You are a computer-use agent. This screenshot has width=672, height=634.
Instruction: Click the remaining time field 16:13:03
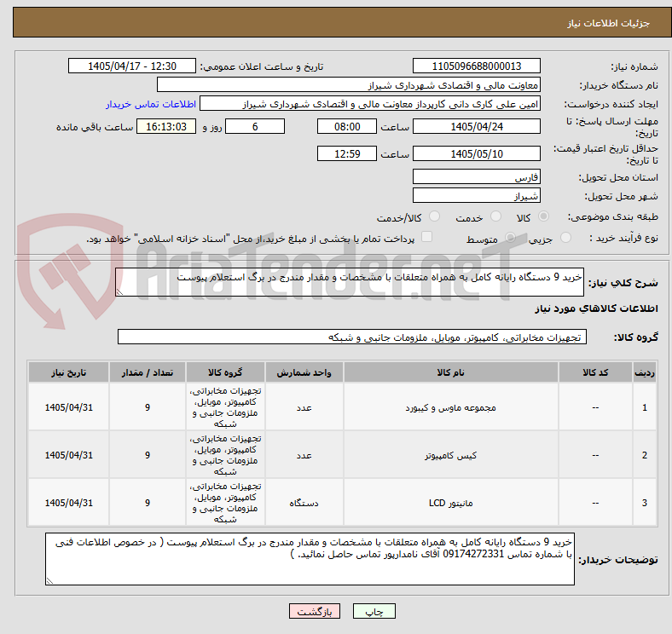pos(166,126)
